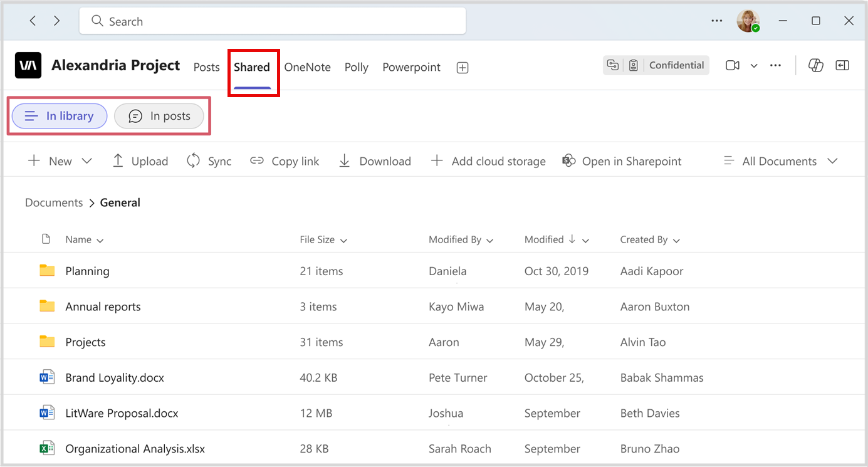The width and height of the screenshot is (868, 467).
Task: Click the Copy link icon
Action: click(257, 160)
